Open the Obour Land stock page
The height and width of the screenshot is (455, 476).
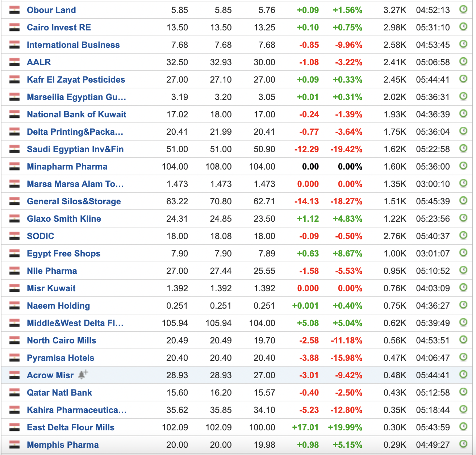click(51, 10)
